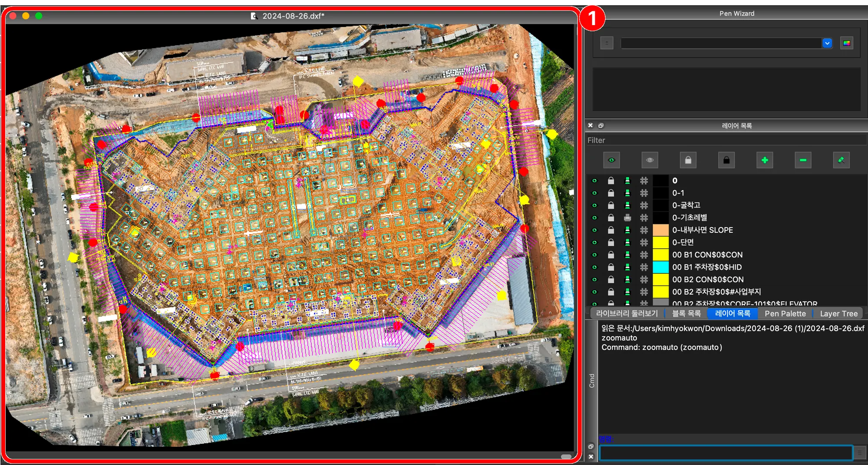Viewport: 868px width, 465px height.
Task: Select layer name '0-내부사면 SLOPE'
Action: (x=703, y=230)
